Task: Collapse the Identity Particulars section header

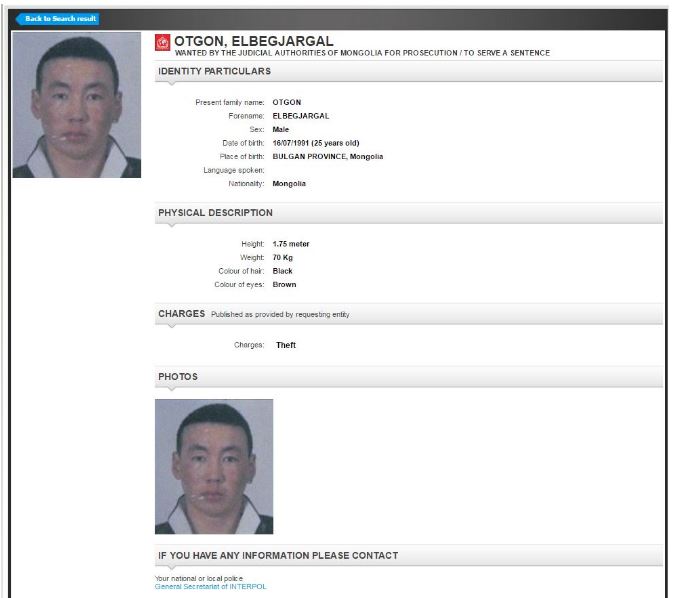Action: [x=408, y=72]
